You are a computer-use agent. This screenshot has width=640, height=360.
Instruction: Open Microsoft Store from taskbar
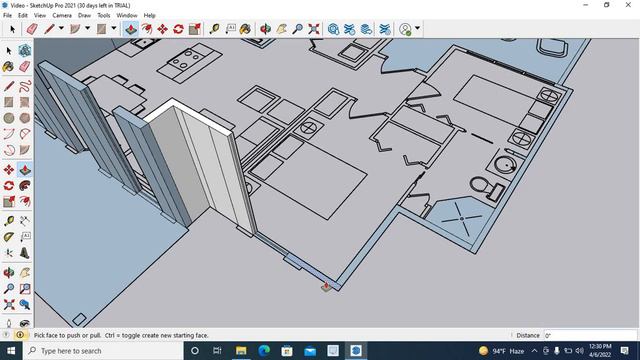[x=287, y=351]
